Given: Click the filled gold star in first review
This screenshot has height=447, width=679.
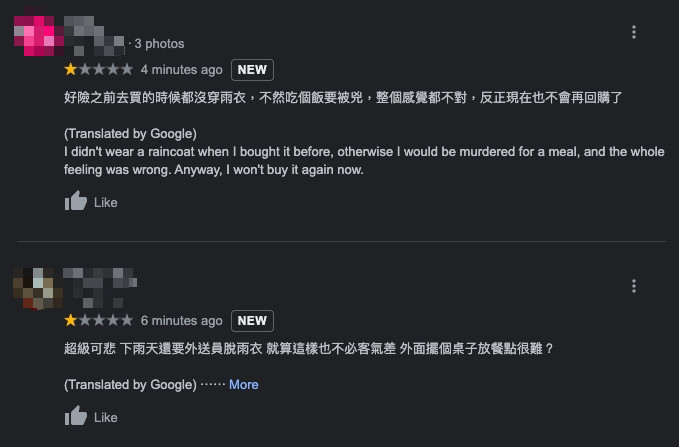Looking at the screenshot, I should point(71,70).
